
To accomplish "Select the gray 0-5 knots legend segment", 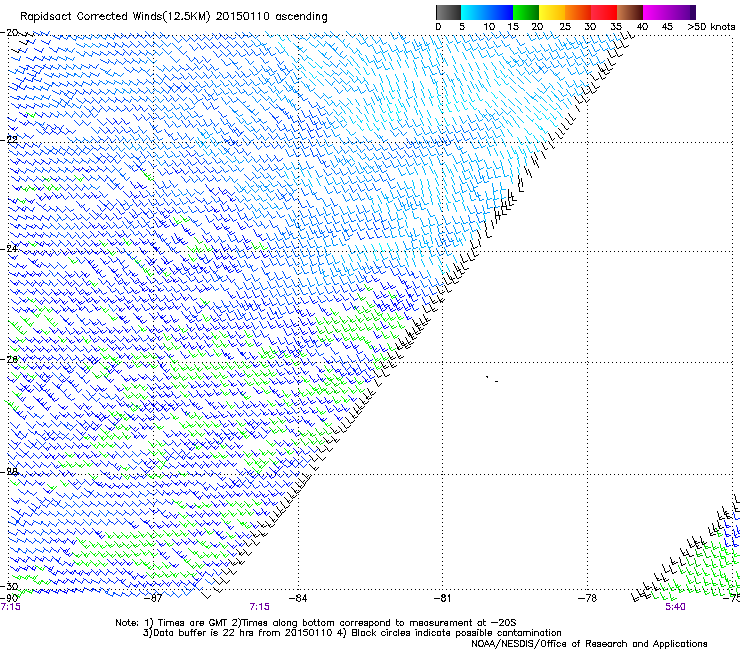I will [x=448, y=12].
